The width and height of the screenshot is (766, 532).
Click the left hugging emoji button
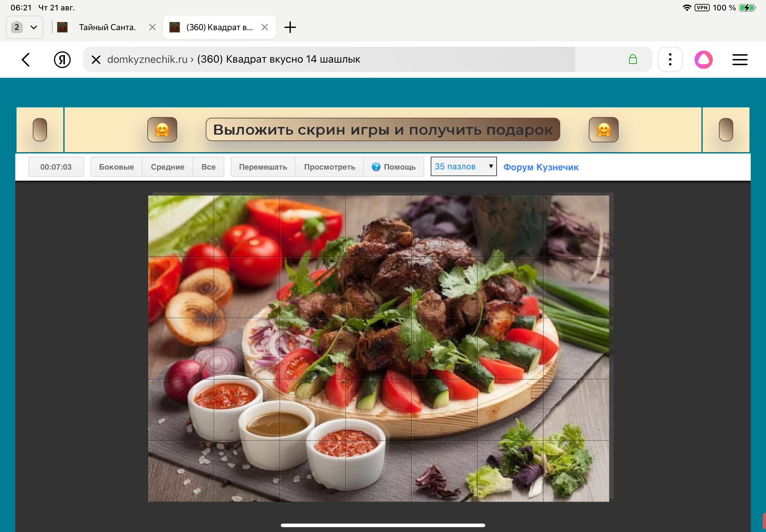pyautogui.click(x=162, y=130)
